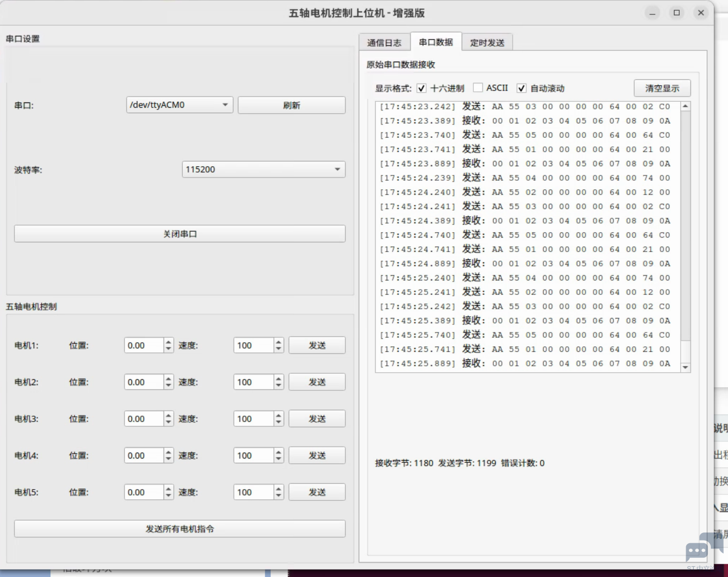
Task: Click 清空显示 to clear the data
Action: (x=662, y=88)
